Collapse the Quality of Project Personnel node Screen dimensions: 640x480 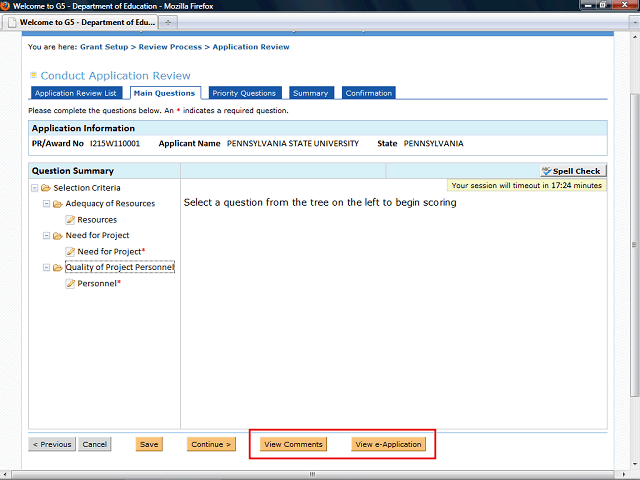pos(47,267)
